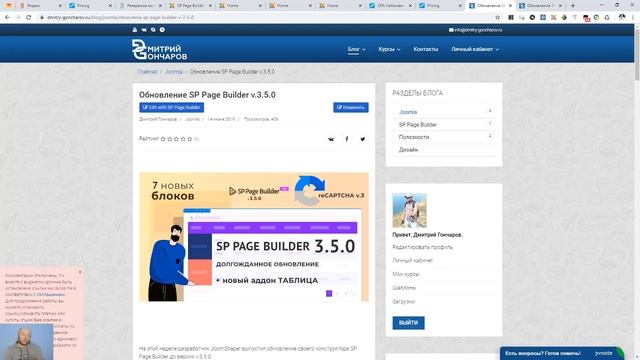640x360 pixels.
Task: Share the article on Twitter
Action: (x=362, y=139)
